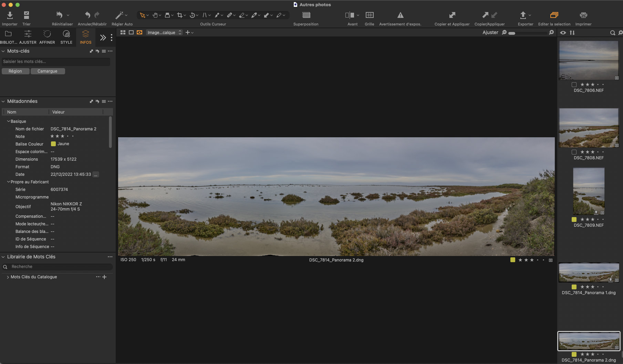Switch to the AFFINER tool tab
Viewport: 623px width, 364px height.
(x=47, y=37)
